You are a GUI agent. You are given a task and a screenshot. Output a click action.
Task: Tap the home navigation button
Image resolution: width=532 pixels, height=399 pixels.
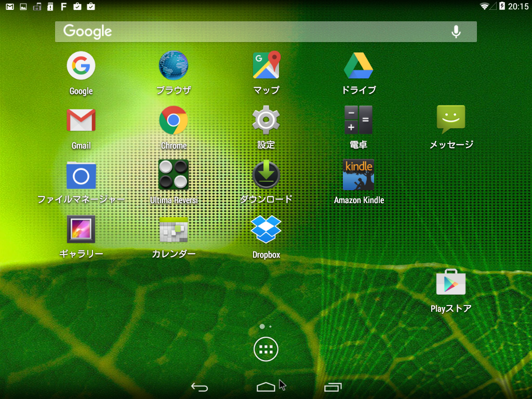266,387
